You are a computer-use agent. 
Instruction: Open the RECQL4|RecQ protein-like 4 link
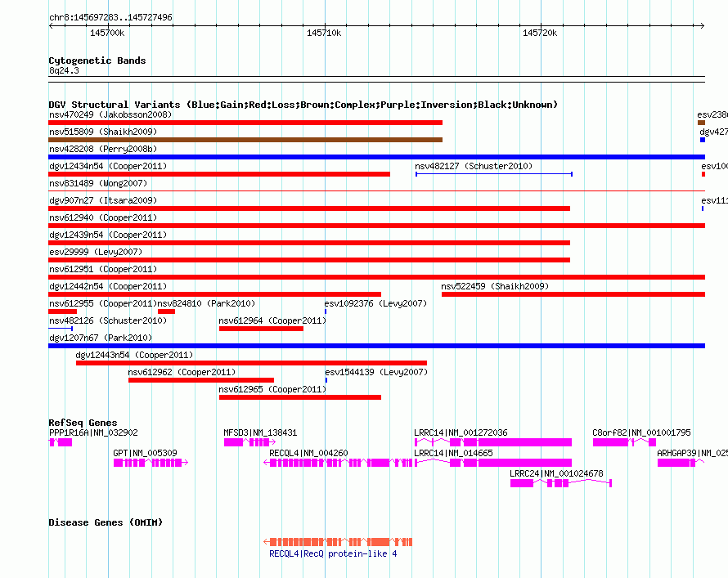(x=333, y=553)
